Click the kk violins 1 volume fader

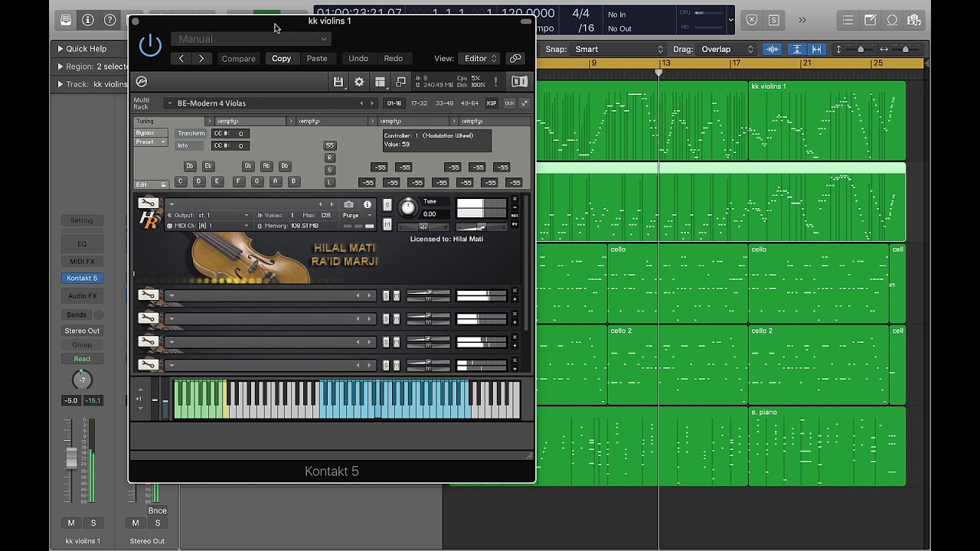(72, 457)
